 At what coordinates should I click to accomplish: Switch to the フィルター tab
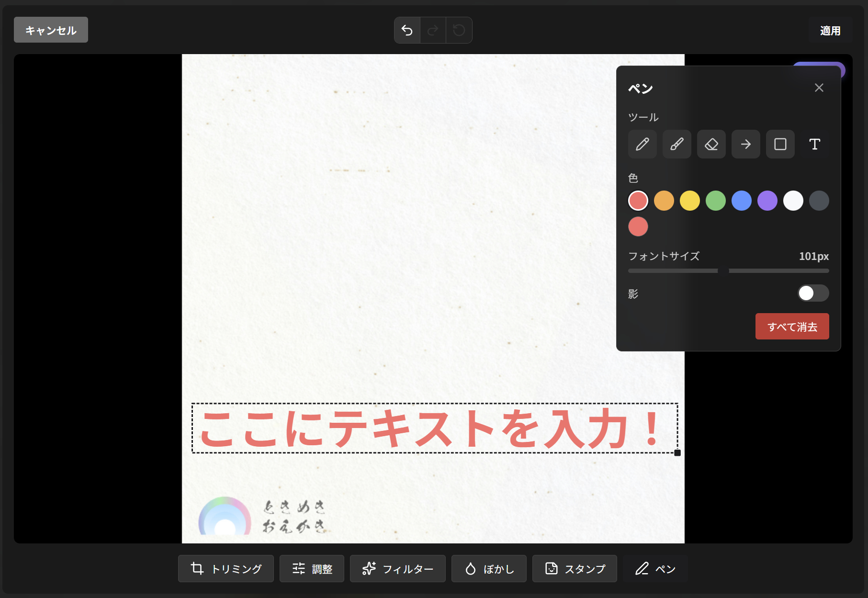(397, 569)
